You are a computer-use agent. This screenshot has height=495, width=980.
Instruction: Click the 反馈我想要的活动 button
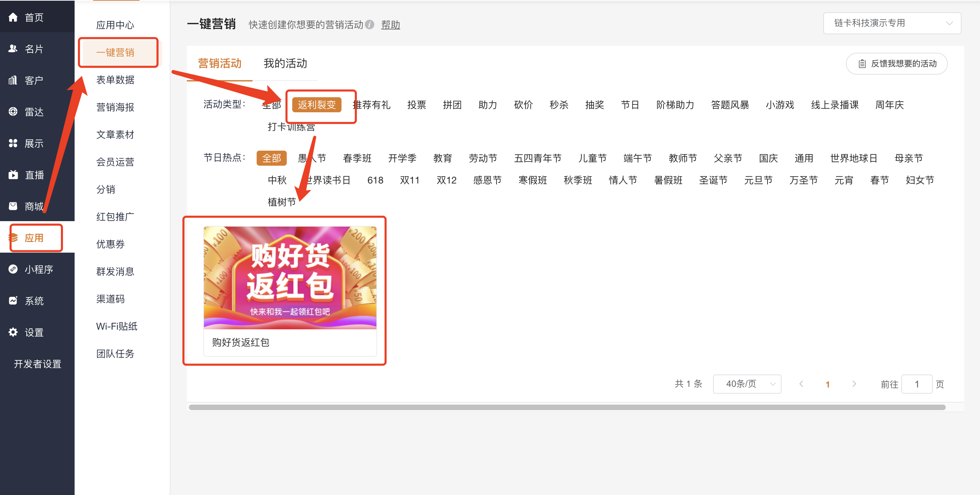coord(896,64)
